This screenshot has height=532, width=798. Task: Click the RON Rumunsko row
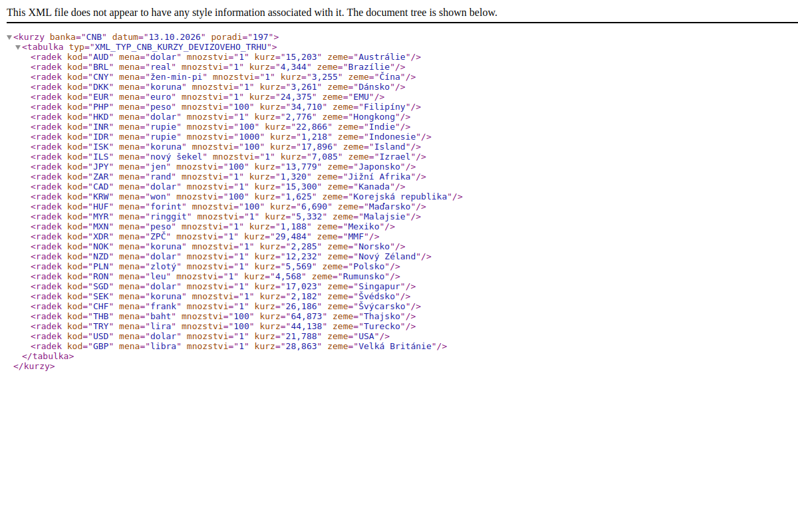click(215, 277)
